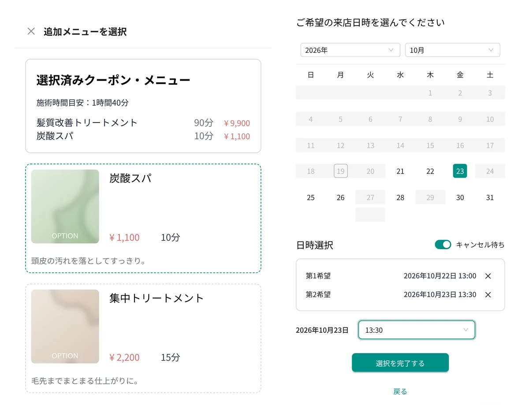529x420 pixels.
Task: Select October 30 on the calendar
Action: pos(460,197)
